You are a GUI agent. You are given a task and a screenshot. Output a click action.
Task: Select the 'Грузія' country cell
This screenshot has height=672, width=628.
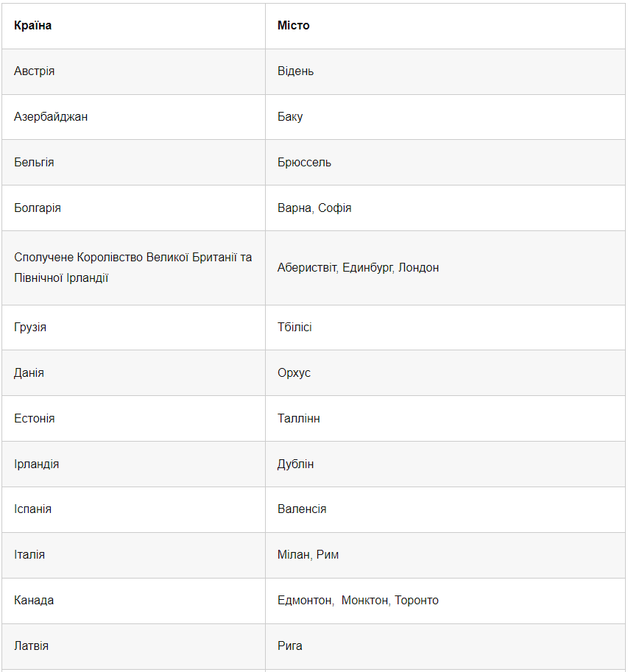coord(30,328)
